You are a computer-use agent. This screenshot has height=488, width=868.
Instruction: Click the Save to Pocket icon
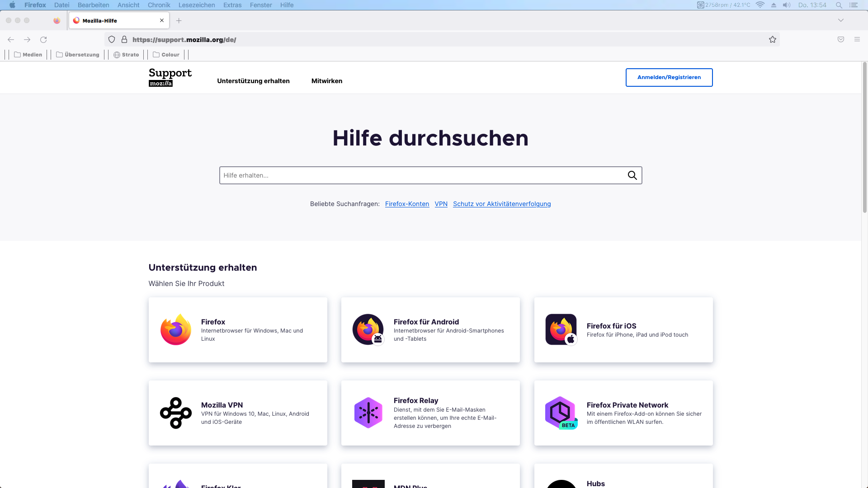point(841,40)
